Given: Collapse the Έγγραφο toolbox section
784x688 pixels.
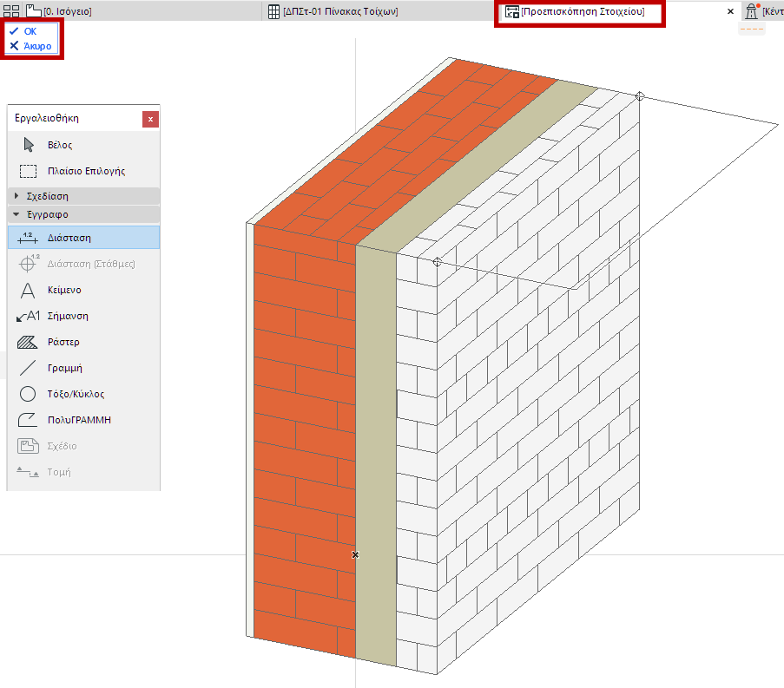Looking at the screenshot, I should coord(83,214).
